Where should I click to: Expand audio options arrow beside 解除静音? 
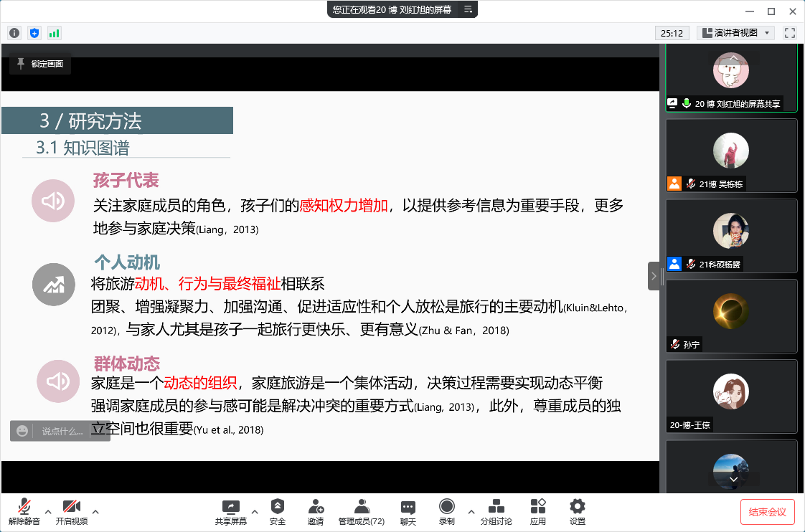coord(48,512)
